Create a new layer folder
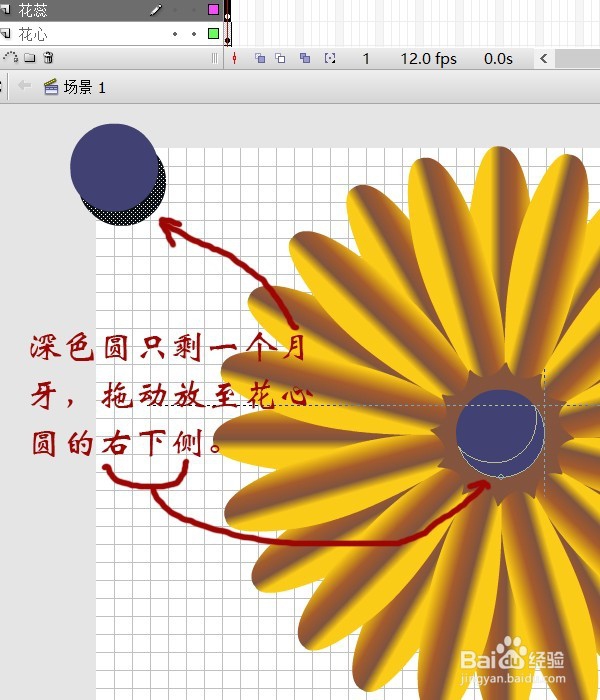 pos(30,58)
